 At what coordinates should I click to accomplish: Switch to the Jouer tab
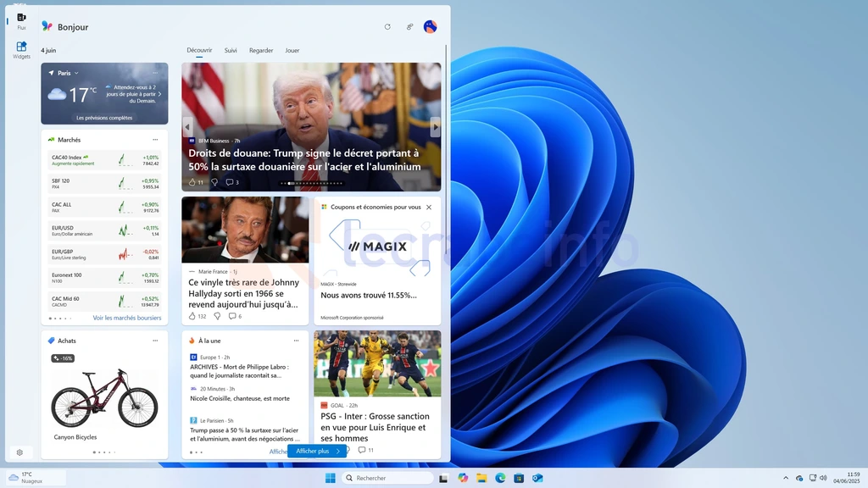[292, 50]
